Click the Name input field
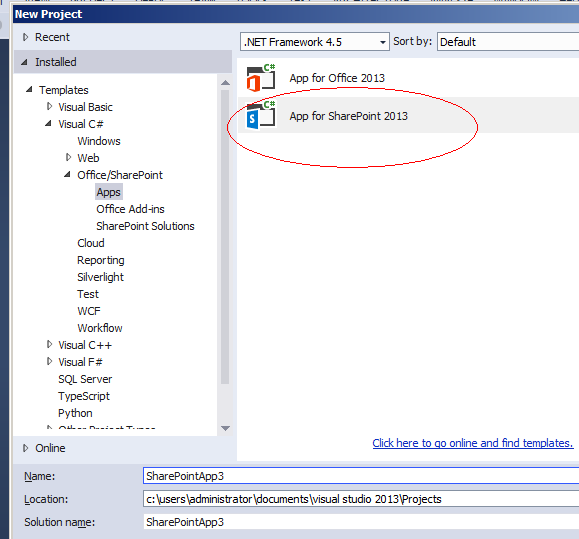This screenshot has width=579, height=539. coord(361,476)
